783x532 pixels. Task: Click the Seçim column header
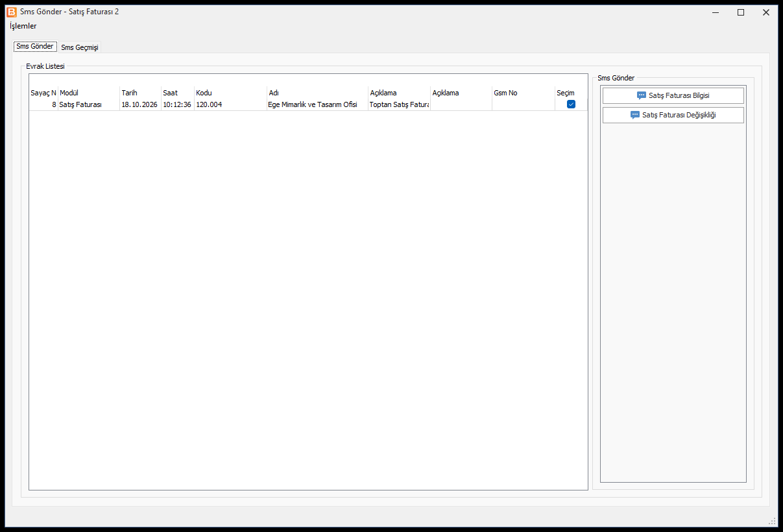tap(571, 93)
